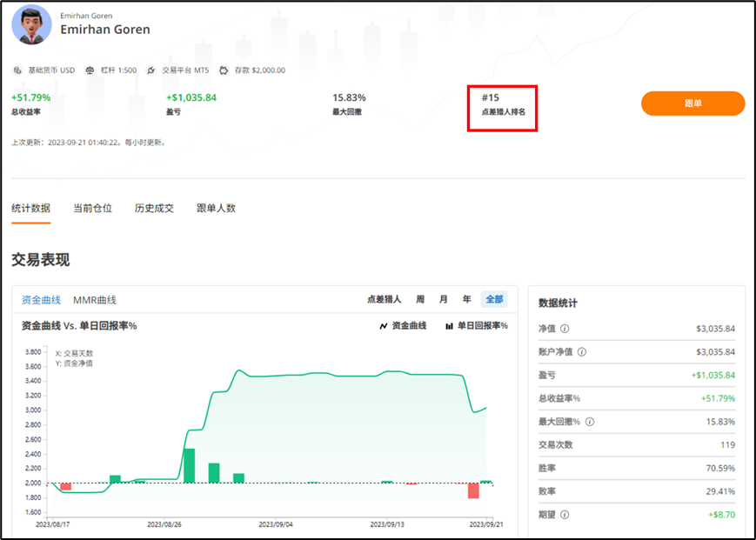756x540 pixels.
Task: Switch chart to MMR曲线
Action: (96, 299)
